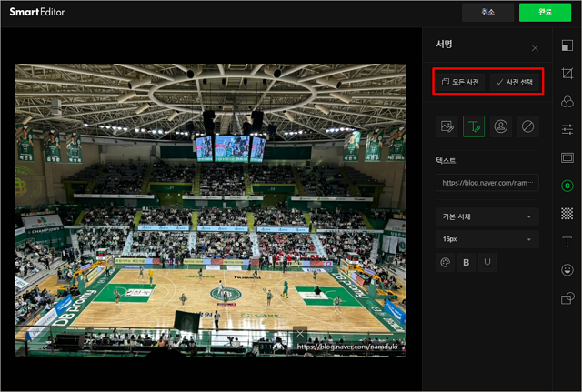The height and width of the screenshot is (392, 582).
Task: Switch to 사진 선택 tab
Action: click(x=515, y=82)
